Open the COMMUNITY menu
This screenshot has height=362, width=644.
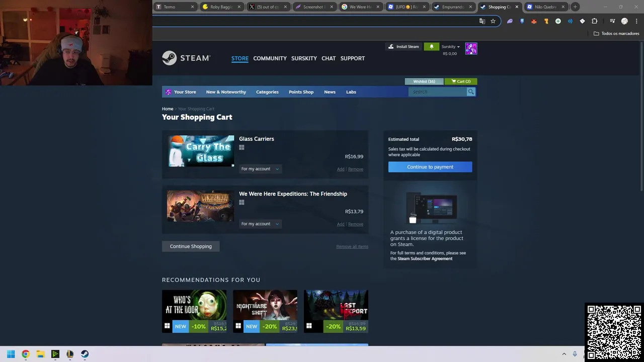point(270,58)
